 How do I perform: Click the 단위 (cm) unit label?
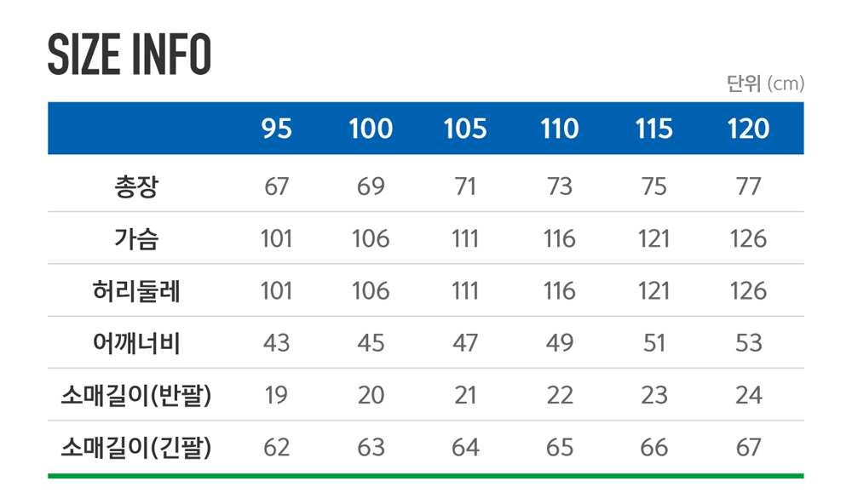766,83
